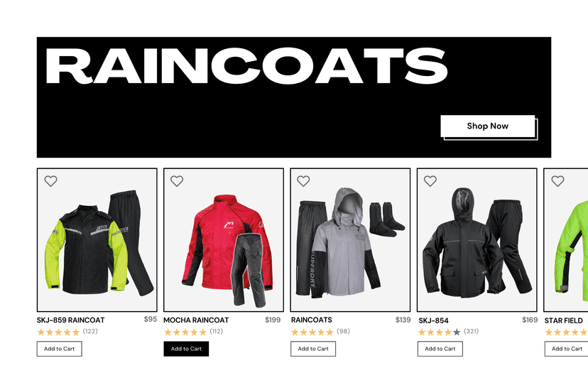Add gray Raincoats product to wishlist heart
The width and height of the screenshot is (588, 368).
(x=303, y=181)
